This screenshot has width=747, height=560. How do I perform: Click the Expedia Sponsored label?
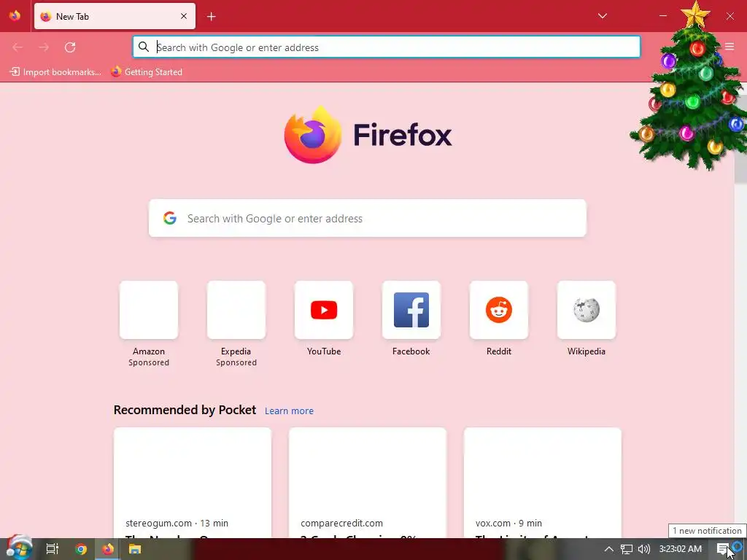236,362
